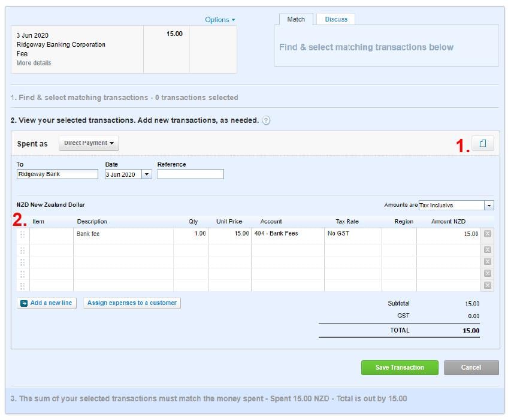
Task: Click the attach file icon button
Action: coord(483,143)
